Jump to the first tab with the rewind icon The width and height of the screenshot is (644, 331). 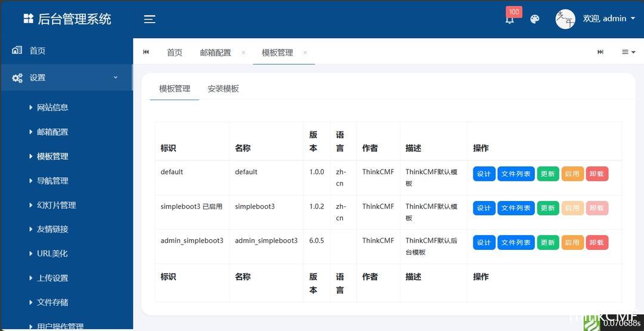tap(146, 52)
